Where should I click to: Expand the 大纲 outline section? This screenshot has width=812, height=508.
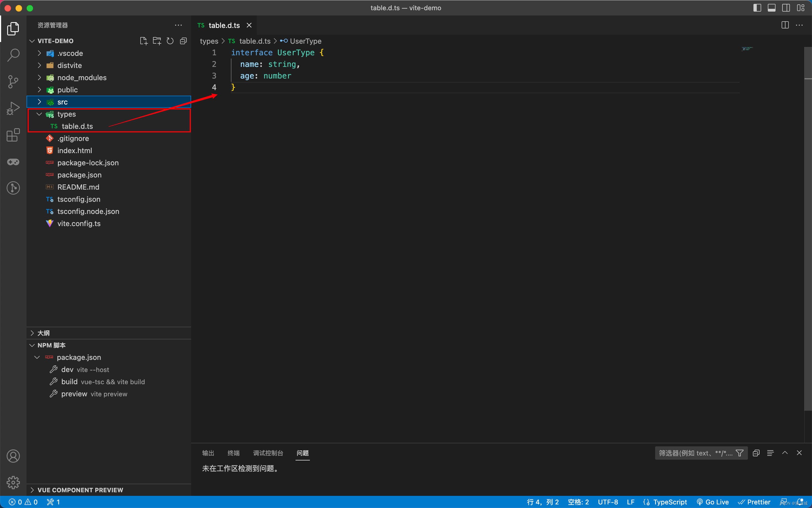pos(109,333)
